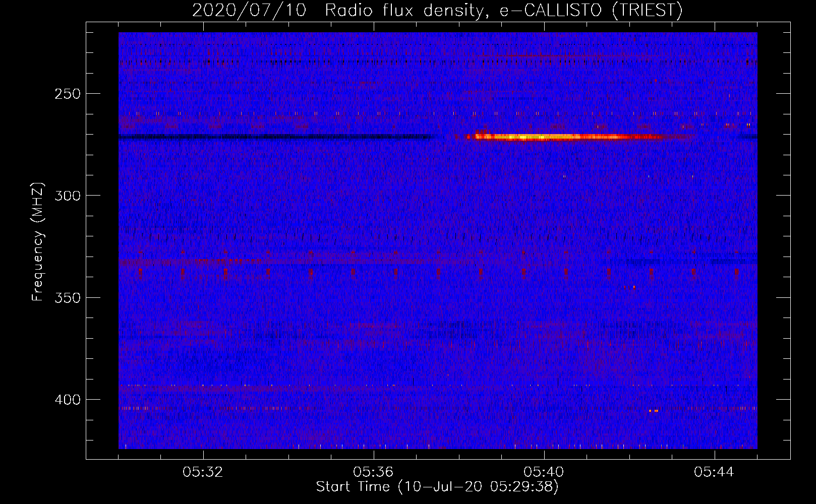Select the 350 frequency tick label

point(68,298)
